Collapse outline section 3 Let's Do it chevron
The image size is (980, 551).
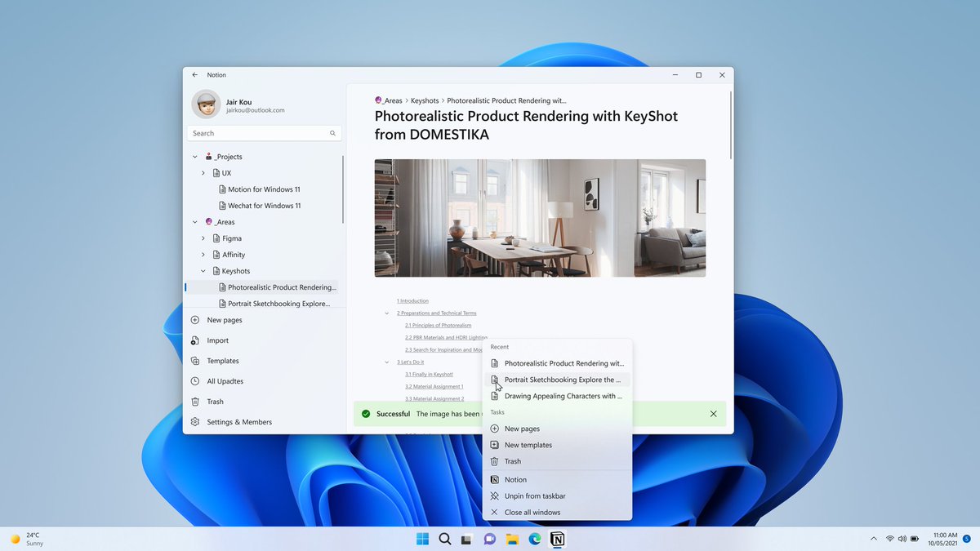(x=387, y=362)
